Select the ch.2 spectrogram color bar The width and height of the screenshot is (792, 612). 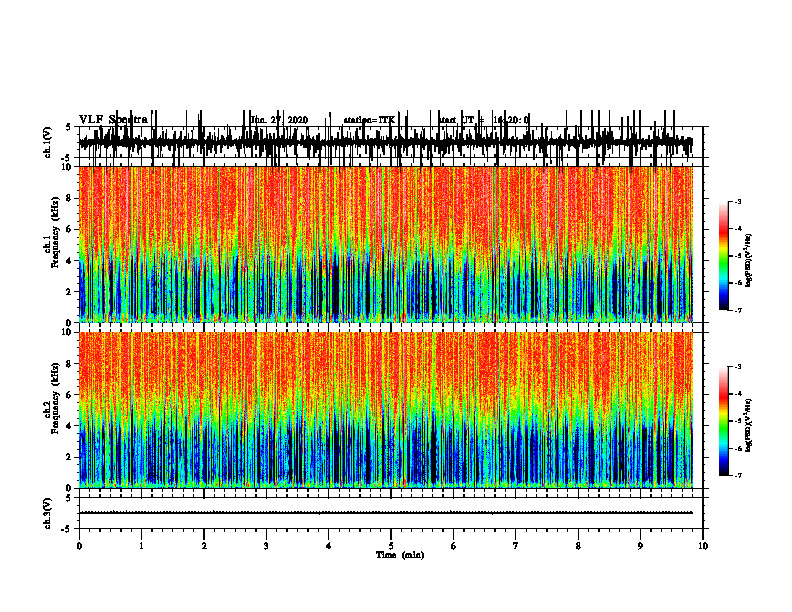(x=724, y=421)
